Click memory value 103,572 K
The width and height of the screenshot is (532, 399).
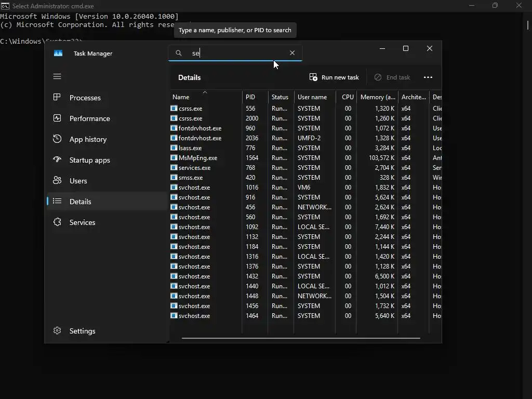(382, 158)
